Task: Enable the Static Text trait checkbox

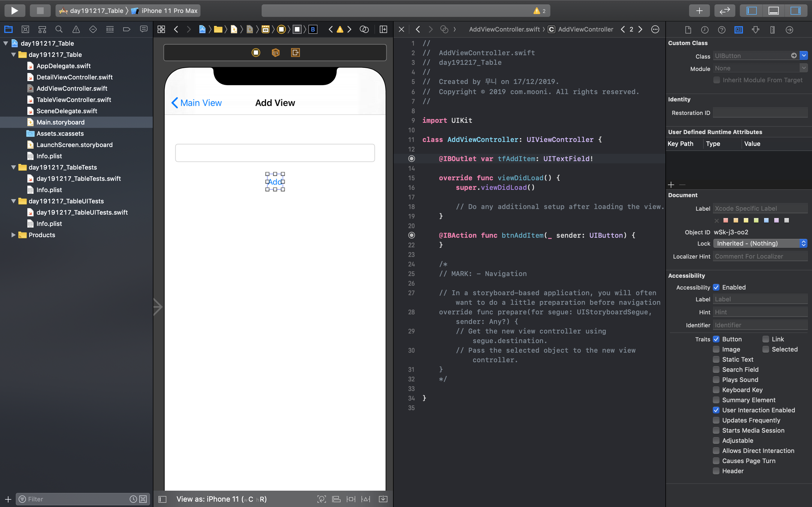Action: point(716,359)
